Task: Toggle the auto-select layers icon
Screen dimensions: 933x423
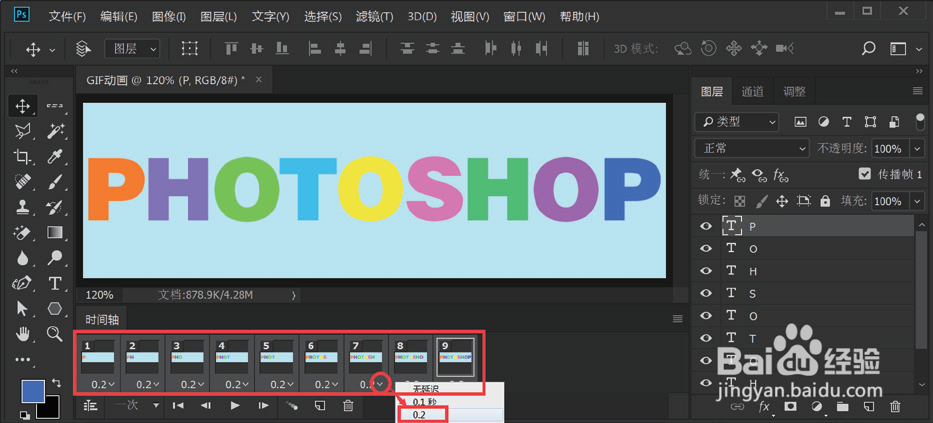Action: [83, 48]
